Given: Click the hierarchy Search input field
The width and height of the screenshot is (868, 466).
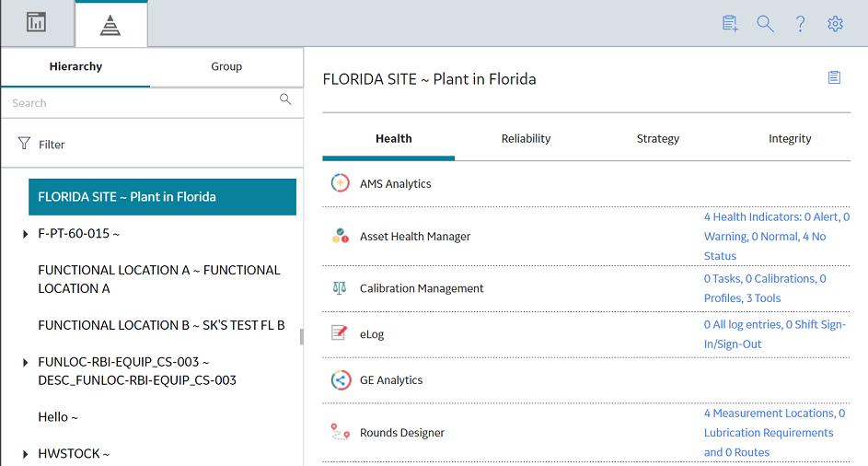Looking at the screenshot, I should 144,102.
